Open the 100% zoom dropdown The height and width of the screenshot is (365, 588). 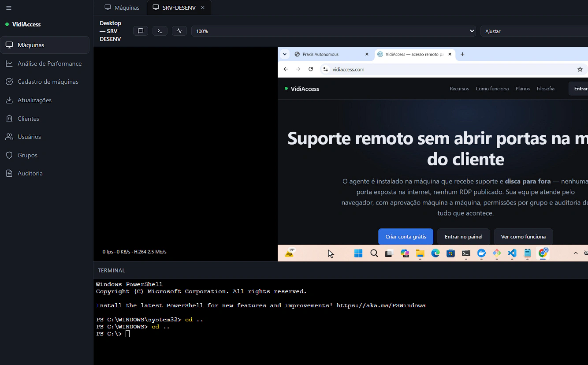(334, 31)
